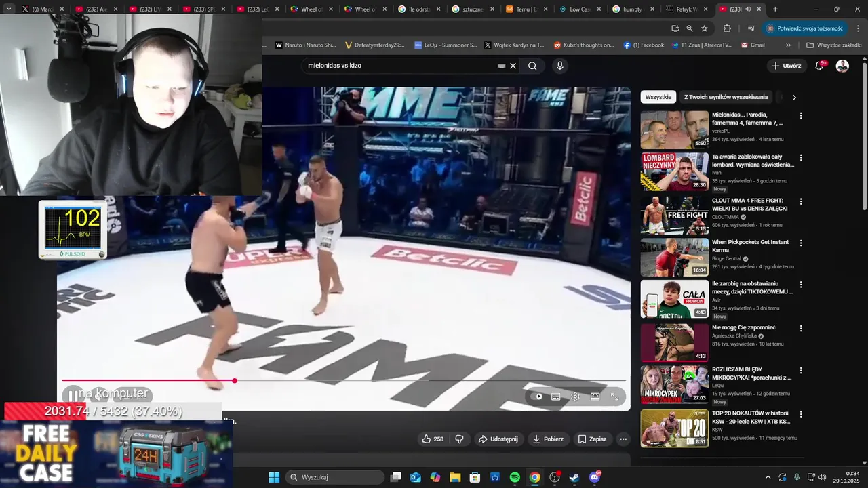Screen dimensions: 868x488
Task: Open the YouTube account avatar menu
Action: (842, 66)
